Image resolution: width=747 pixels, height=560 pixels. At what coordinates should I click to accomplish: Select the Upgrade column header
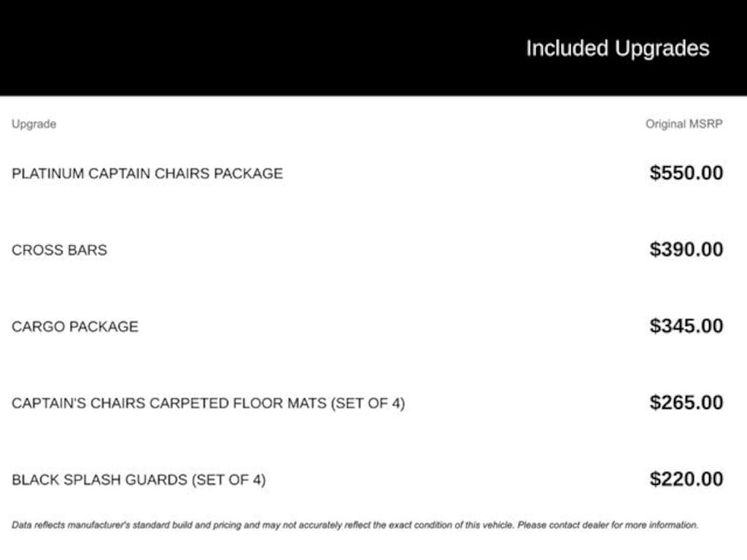34,124
